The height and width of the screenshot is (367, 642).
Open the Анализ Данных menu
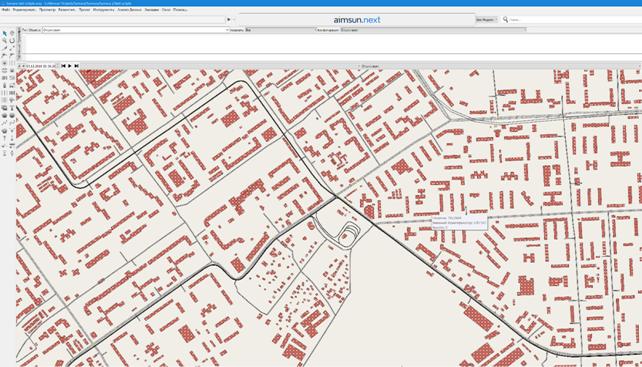pyautogui.click(x=129, y=9)
